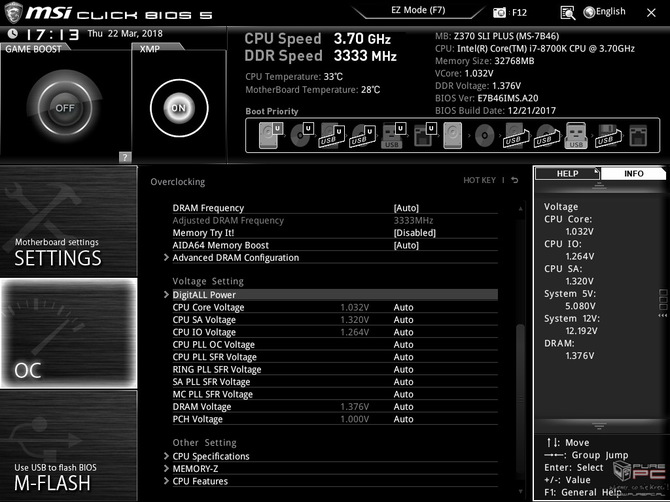Screen dimensions: 670x502
Task: Select legacy USB floppy boot icon
Action: click(x=607, y=135)
